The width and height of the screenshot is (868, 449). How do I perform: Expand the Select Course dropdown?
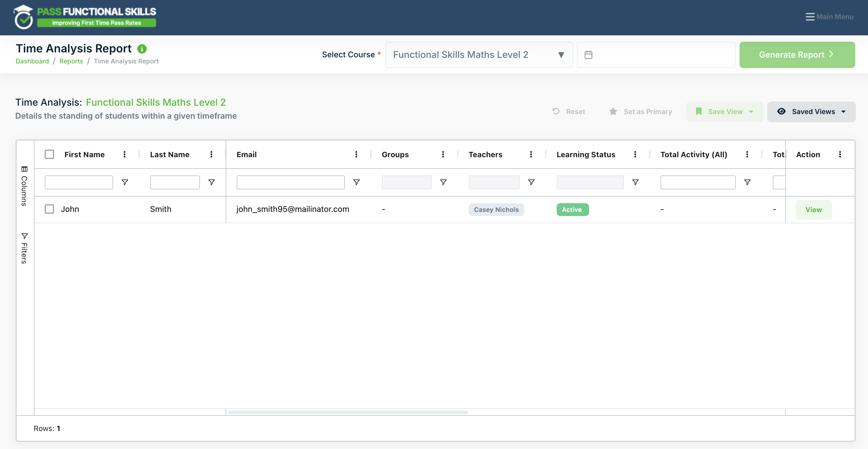(x=479, y=55)
